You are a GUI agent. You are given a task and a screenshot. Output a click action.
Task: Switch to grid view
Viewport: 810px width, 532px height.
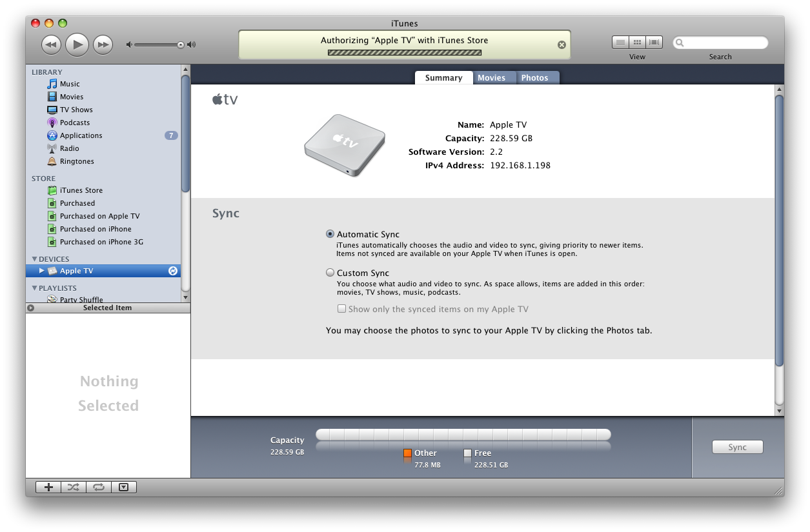click(x=638, y=43)
